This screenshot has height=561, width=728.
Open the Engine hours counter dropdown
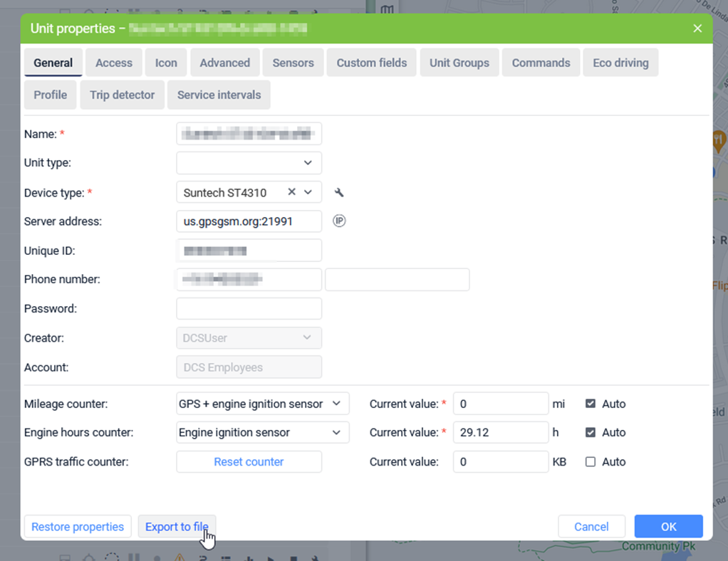[x=263, y=432]
